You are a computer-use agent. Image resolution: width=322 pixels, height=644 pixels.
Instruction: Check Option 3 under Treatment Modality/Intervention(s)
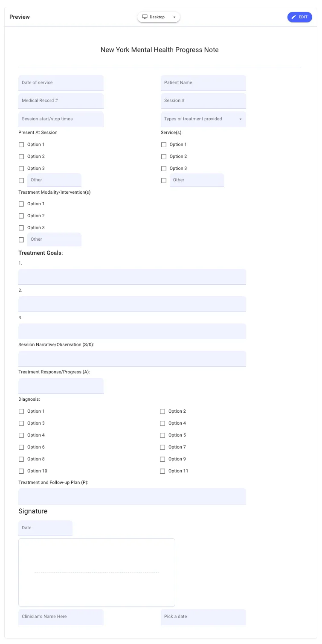click(21, 227)
